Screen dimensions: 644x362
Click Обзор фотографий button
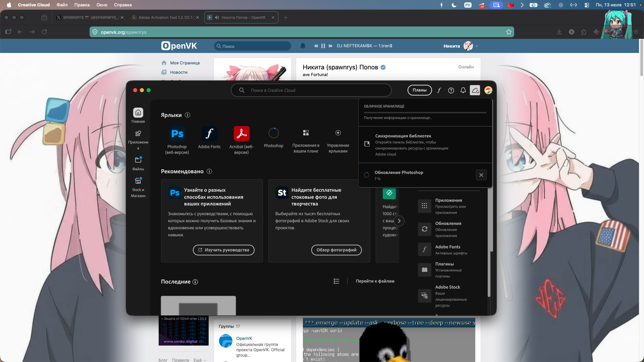336,250
